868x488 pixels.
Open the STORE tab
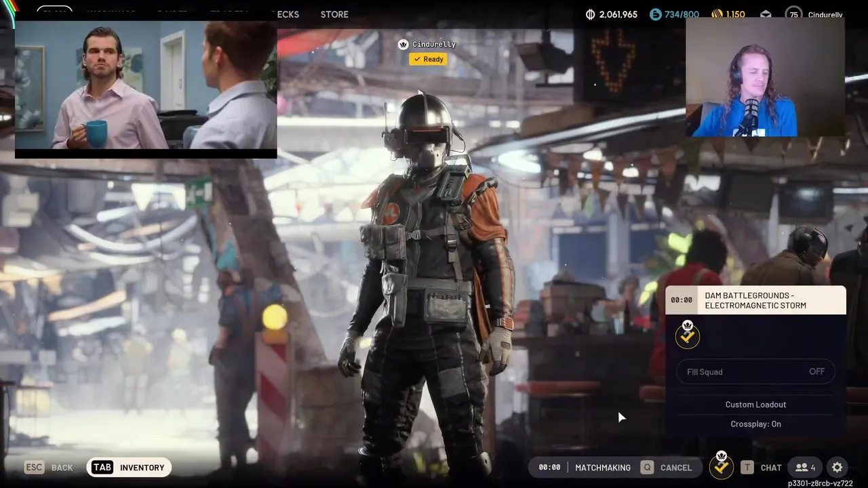tap(334, 14)
